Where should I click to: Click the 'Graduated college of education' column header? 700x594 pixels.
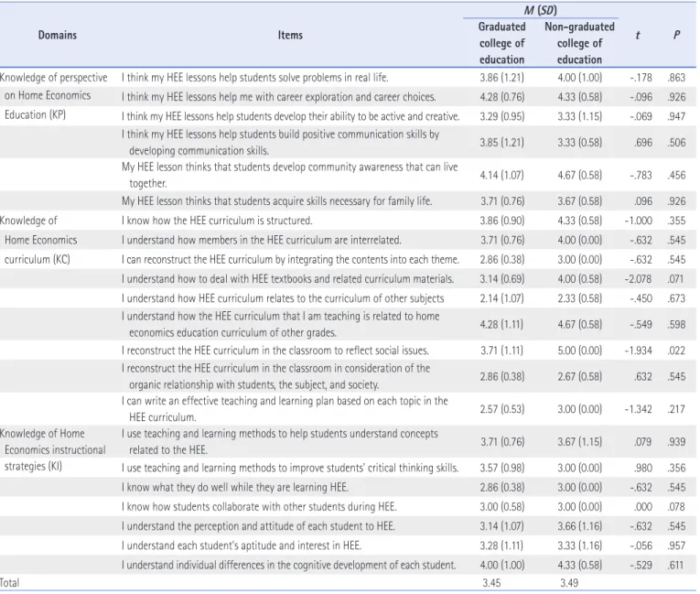501,43
